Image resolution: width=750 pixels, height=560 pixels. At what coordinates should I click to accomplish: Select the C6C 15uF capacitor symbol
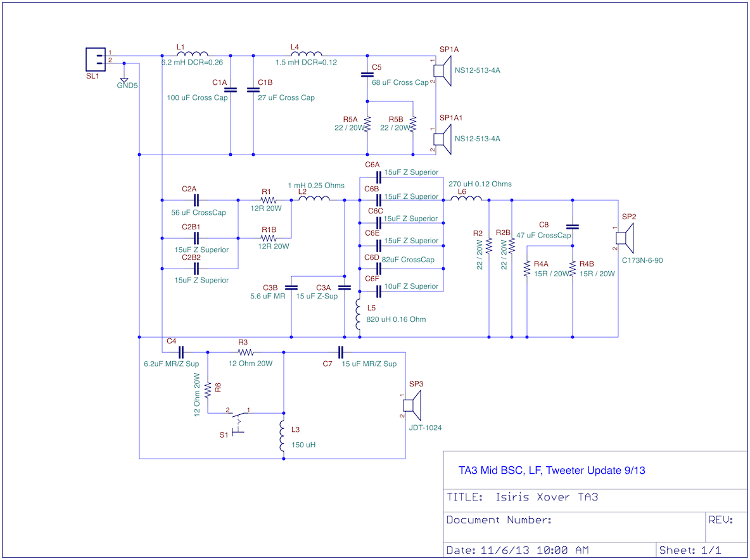point(378,223)
